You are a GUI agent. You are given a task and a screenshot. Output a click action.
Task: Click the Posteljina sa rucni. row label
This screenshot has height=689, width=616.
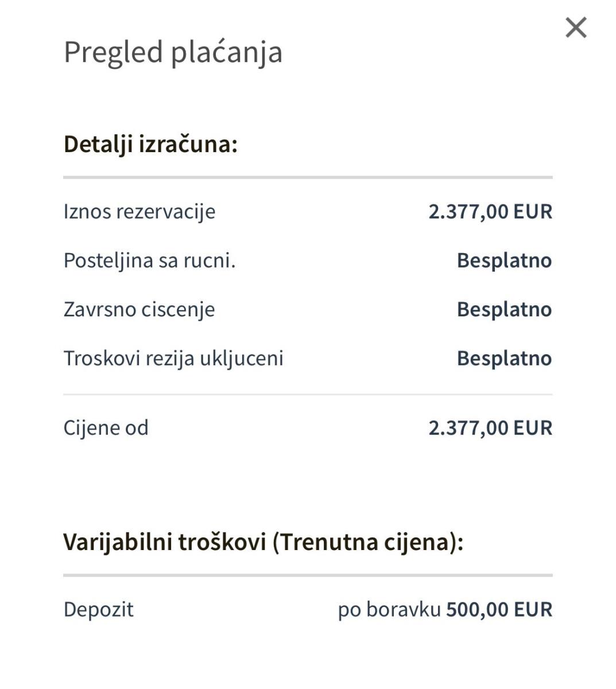(149, 260)
